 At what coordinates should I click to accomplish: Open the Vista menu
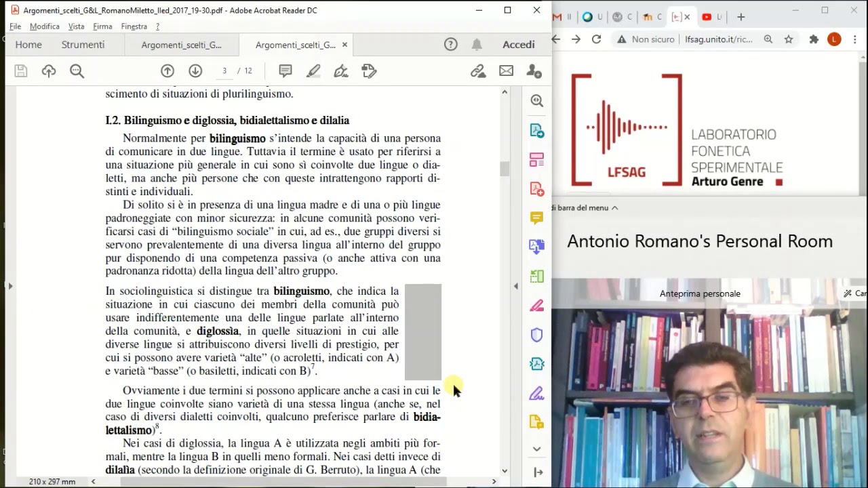coord(76,26)
